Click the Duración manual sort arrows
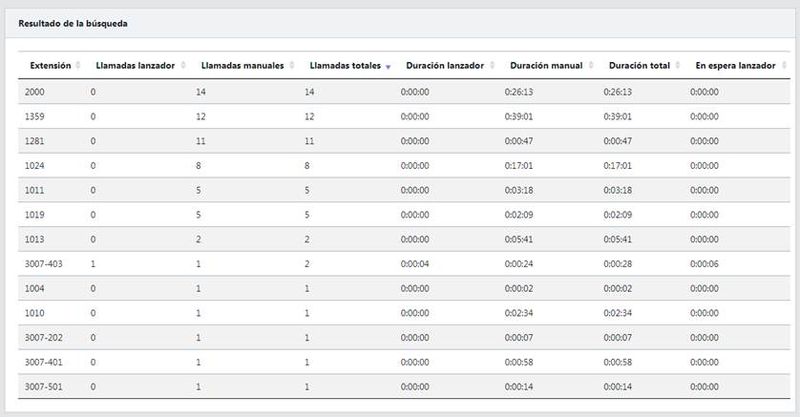Viewport: 800px width, 417px height. tap(590, 66)
